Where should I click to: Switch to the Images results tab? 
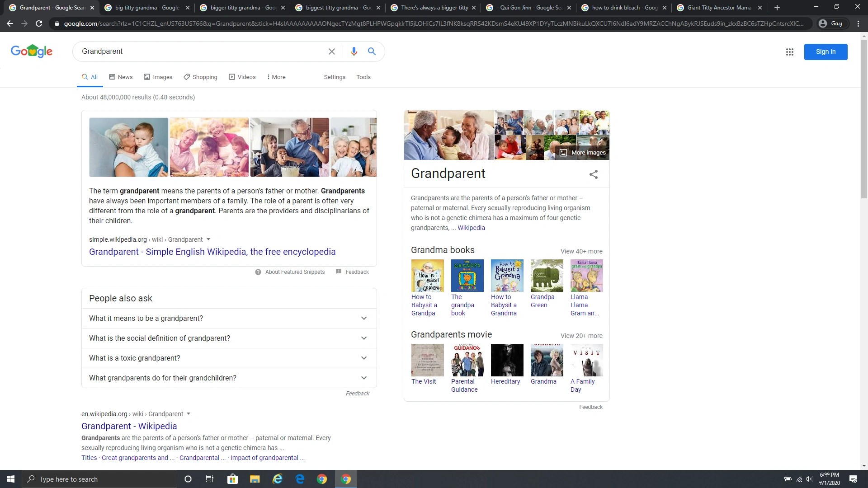pyautogui.click(x=158, y=77)
